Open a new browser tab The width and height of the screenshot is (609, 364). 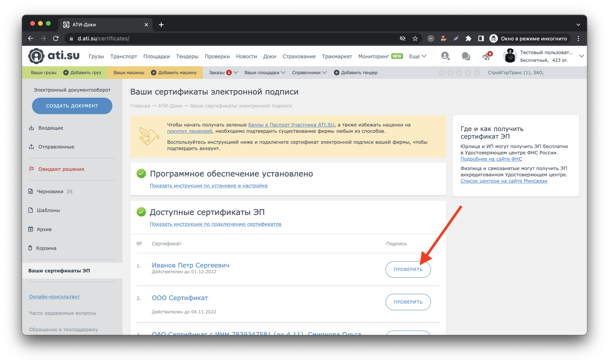(x=161, y=25)
